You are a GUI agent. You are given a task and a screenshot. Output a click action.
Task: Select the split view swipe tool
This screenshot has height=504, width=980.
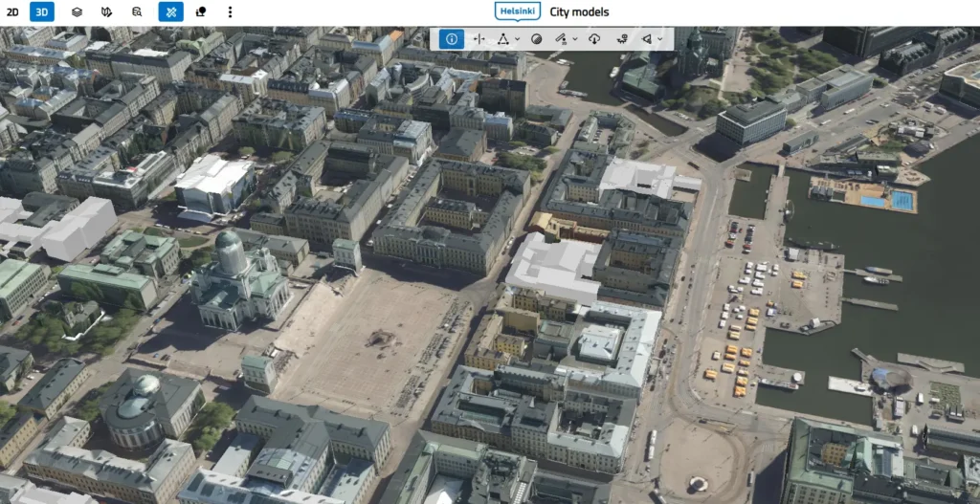[x=479, y=38]
